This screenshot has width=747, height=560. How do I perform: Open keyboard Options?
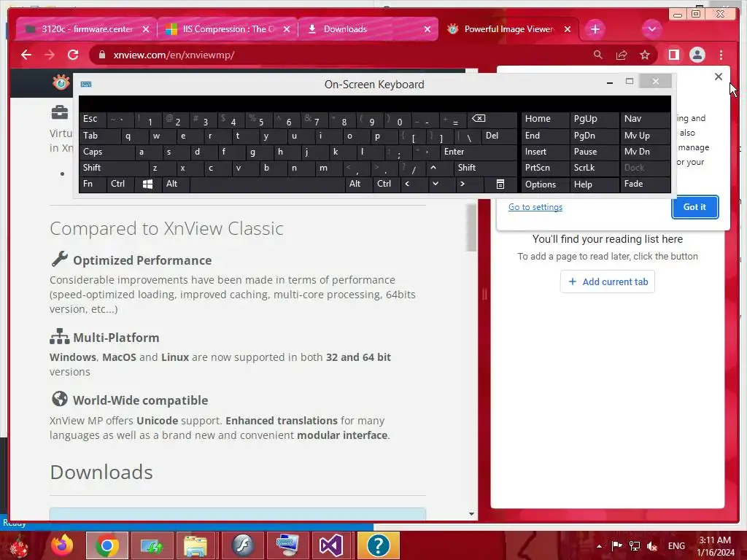click(546, 184)
